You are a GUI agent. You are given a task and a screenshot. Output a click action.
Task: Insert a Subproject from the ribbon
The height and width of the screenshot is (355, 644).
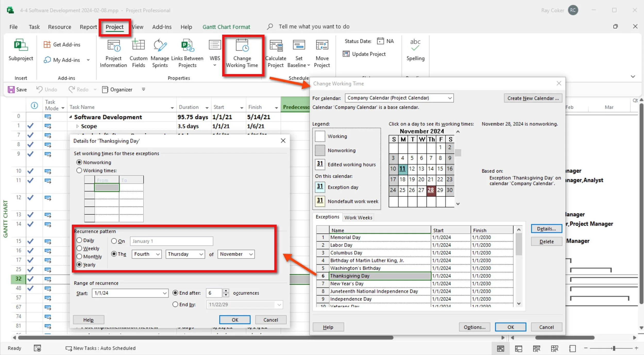pyautogui.click(x=21, y=50)
